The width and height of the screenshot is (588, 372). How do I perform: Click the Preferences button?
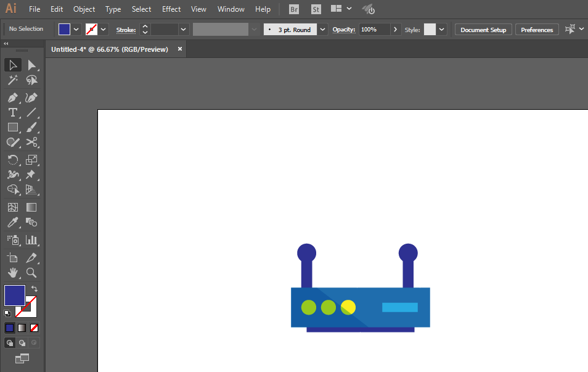537,30
